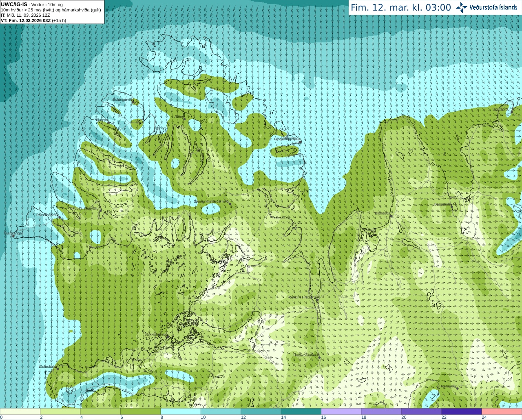Viewport: 522px width, 420px height.
Task: Select the Stykkishólmur station label
Action: click(x=156, y=334)
